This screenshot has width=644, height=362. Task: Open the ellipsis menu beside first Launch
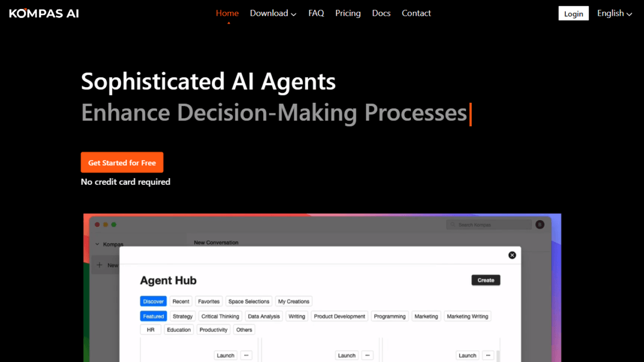[246, 355]
